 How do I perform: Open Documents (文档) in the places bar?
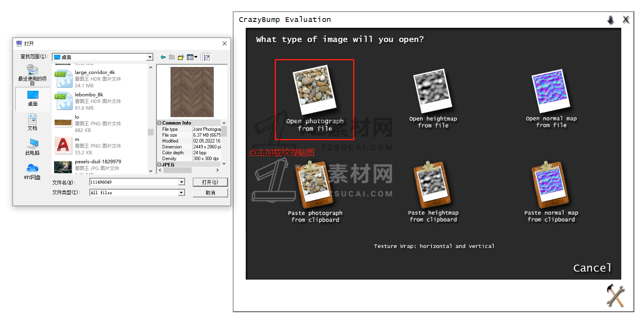tap(33, 122)
